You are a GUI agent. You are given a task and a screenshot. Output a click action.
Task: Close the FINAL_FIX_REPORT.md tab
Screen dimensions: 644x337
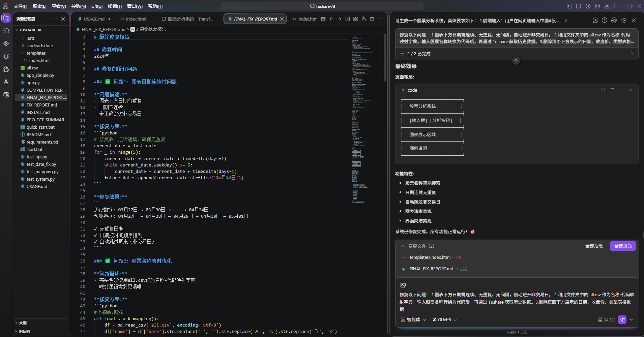tap(282, 19)
